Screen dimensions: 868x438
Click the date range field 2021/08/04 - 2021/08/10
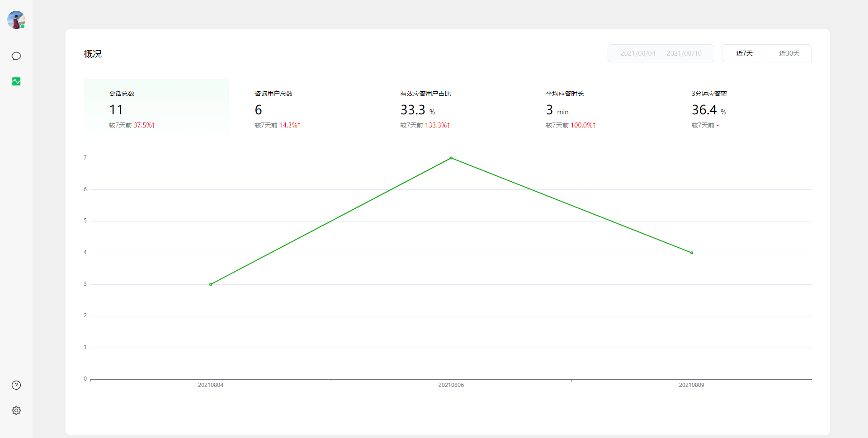click(x=660, y=53)
